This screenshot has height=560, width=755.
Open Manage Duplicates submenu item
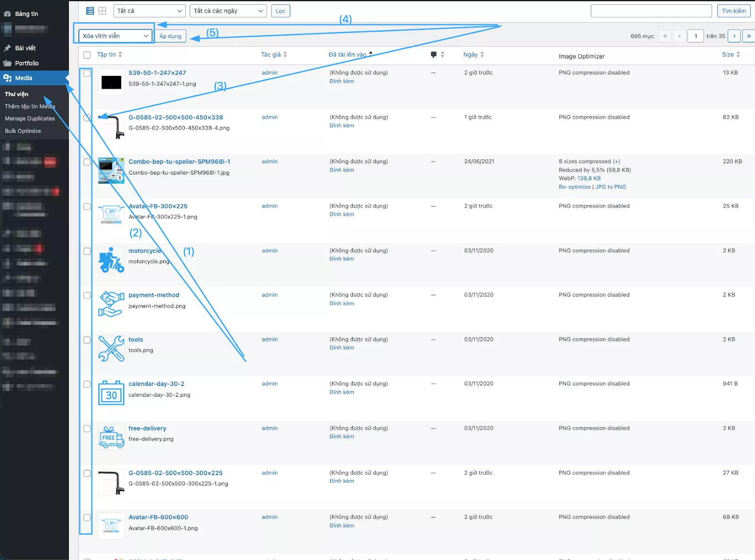[x=30, y=119]
